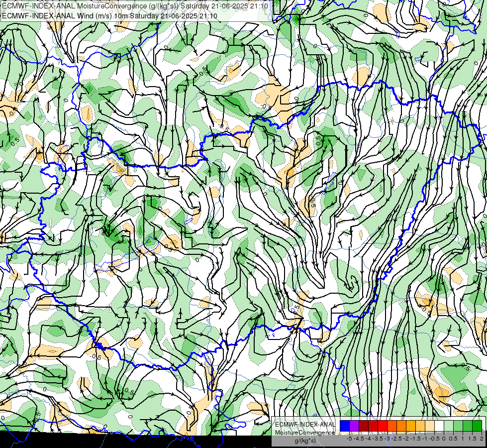Click the light green swatch between 0.5 and 1
The width and height of the screenshot is (487, 448).
[x=458, y=426]
